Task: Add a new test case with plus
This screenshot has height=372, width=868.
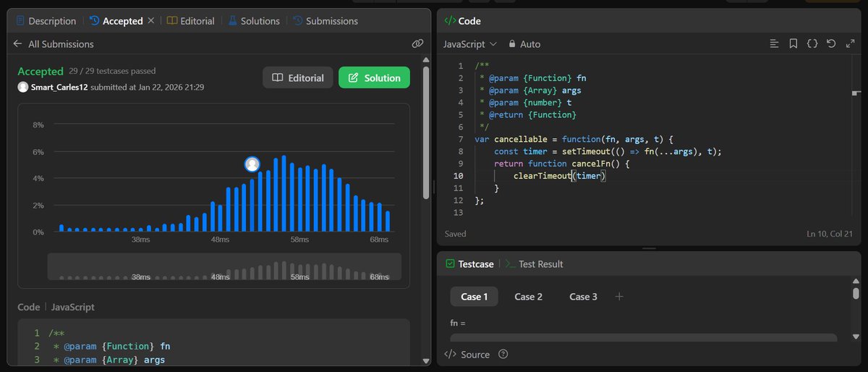Action: tap(619, 297)
